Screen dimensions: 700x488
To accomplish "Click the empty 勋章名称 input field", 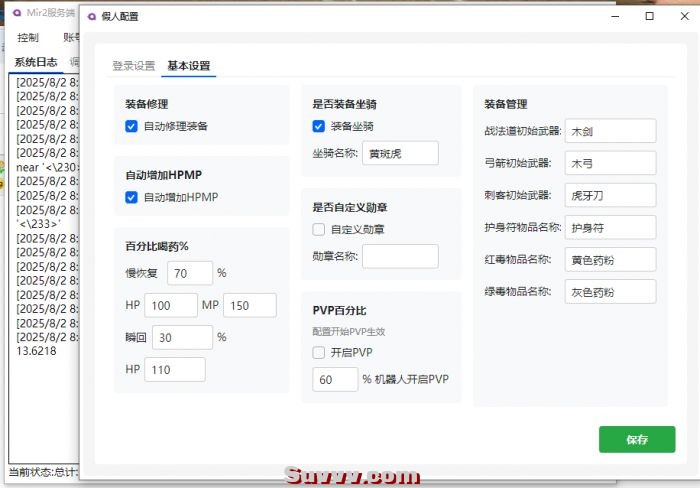I will coord(400,256).
